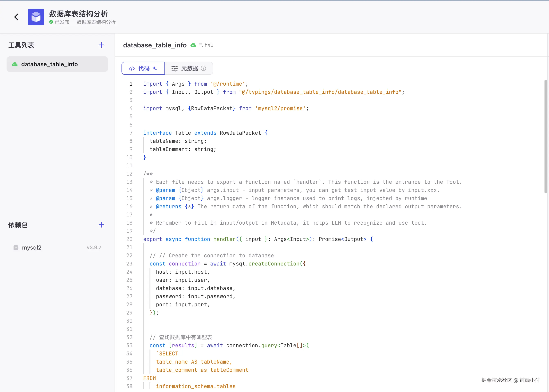This screenshot has height=392, width=549.
Task: Click the blue cube plugin logo
Action: tap(36, 17)
